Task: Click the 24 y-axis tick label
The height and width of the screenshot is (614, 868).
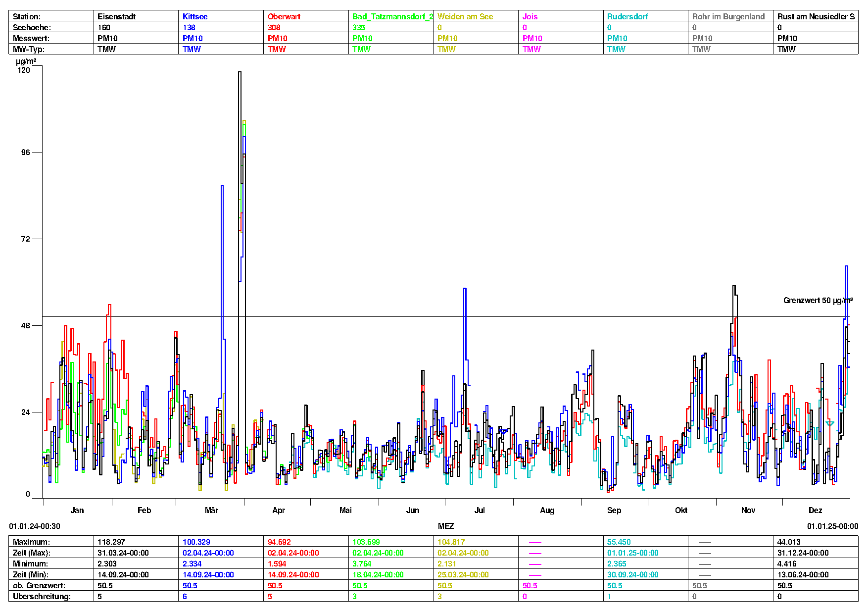Action: 26,412
